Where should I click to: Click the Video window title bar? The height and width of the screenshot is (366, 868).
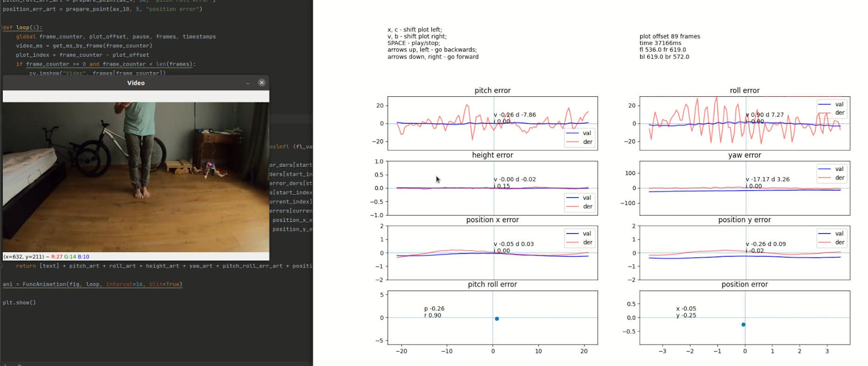coord(136,83)
